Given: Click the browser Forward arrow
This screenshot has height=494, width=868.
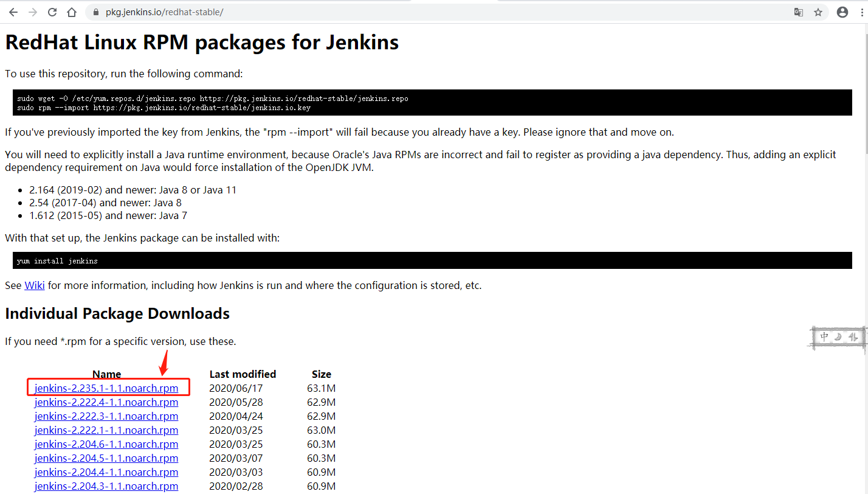Looking at the screenshot, I should (33, 12).
